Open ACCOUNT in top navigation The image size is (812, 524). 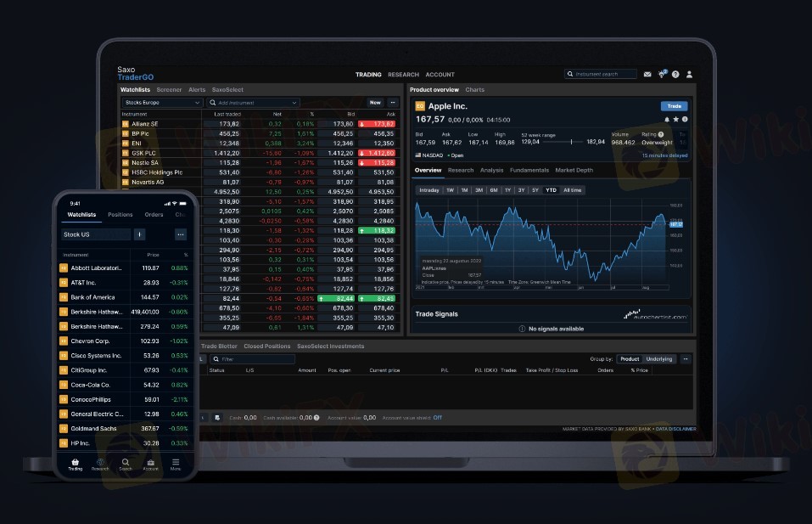point(440,75)
